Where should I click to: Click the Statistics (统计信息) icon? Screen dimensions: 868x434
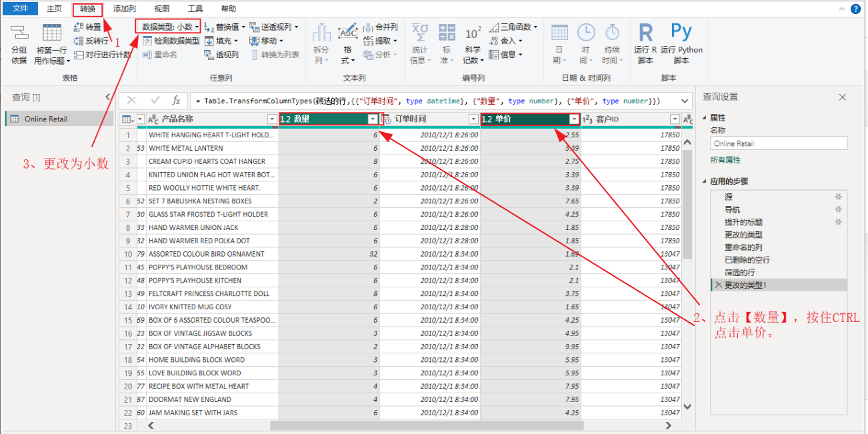click(x=420, y=32)
